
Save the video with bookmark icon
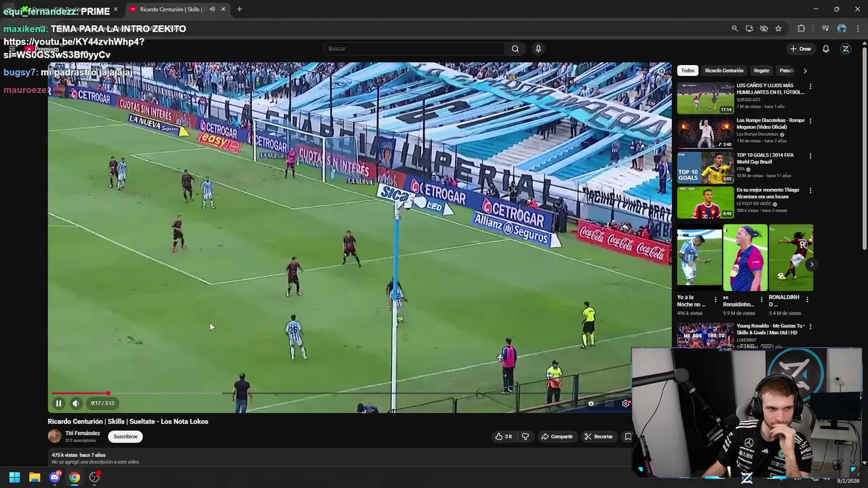pos(628,436)
